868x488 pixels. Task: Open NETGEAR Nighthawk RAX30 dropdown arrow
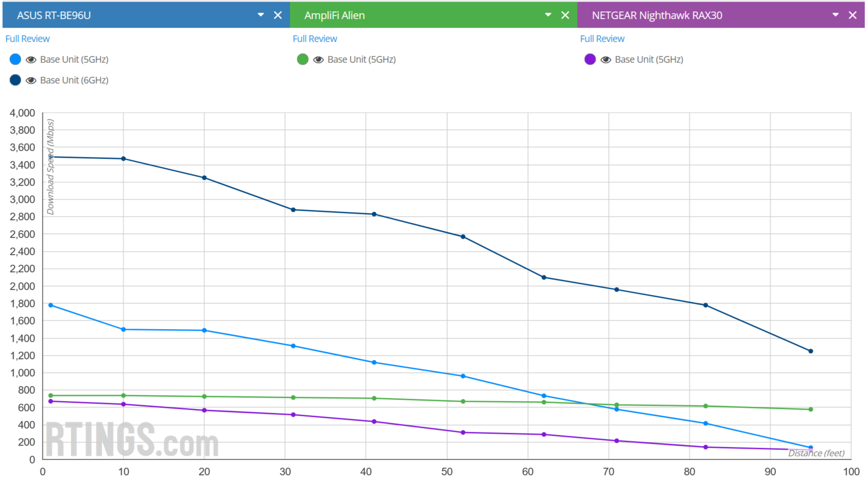point(835,15)
